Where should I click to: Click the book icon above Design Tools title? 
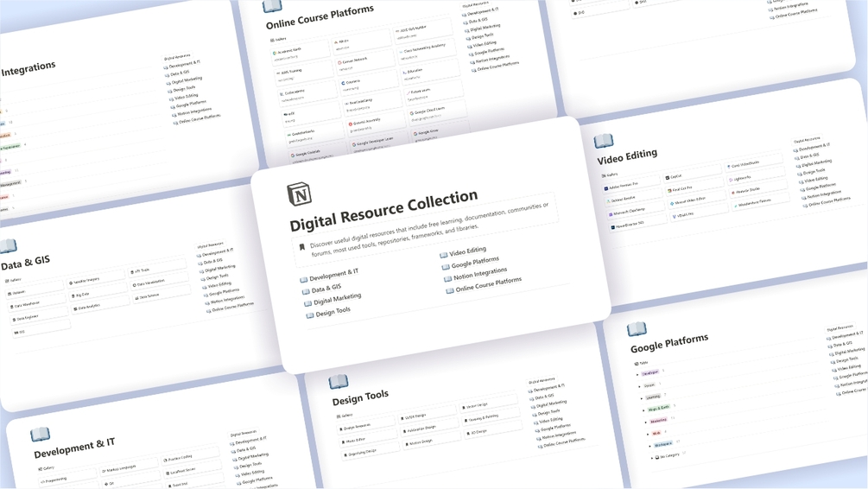click(x=339, y=382)
